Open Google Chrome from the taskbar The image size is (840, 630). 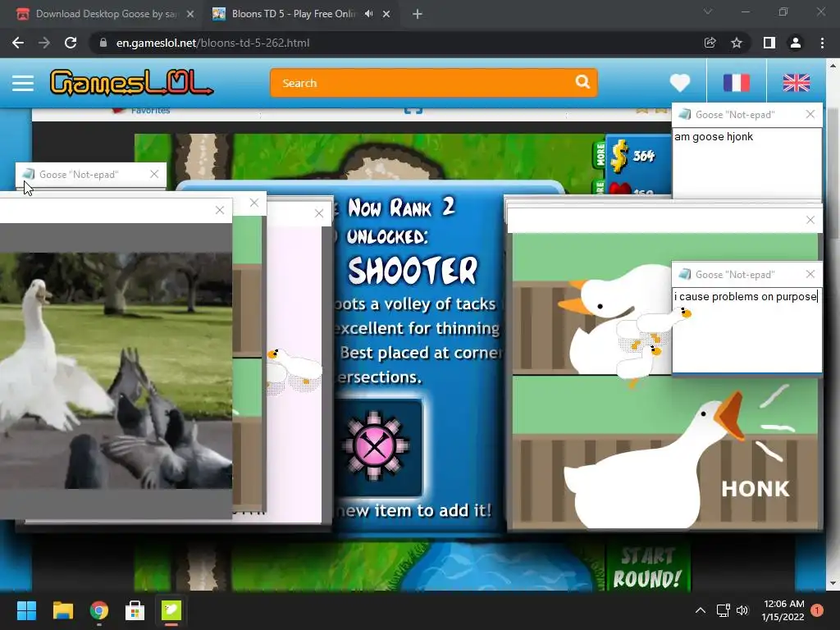pos(99,610)
